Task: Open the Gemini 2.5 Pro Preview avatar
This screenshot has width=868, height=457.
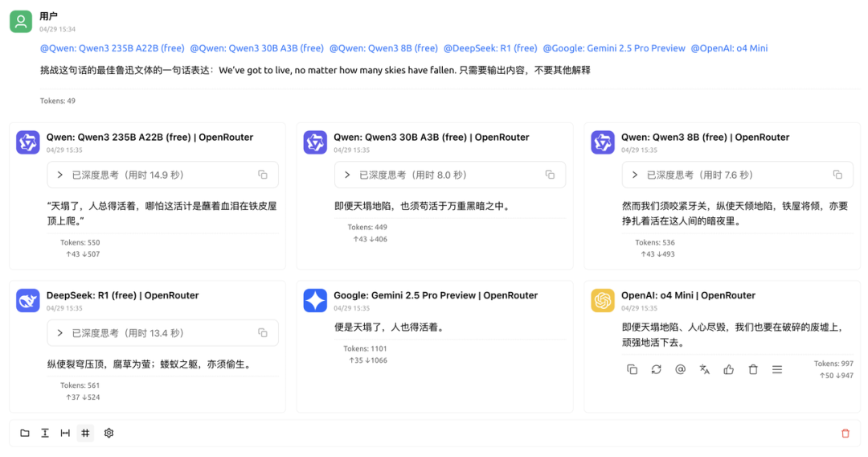Action: click(x=315, y=301)
